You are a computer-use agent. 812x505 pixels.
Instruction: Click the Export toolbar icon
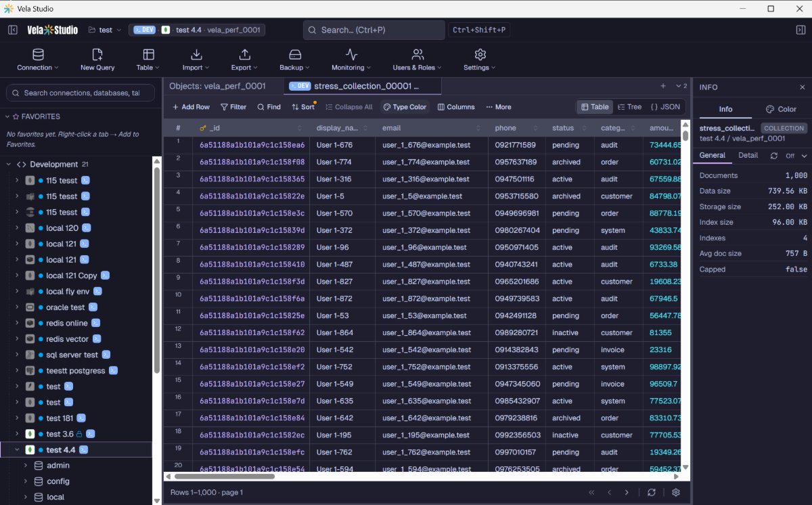(x=245, y=54)
